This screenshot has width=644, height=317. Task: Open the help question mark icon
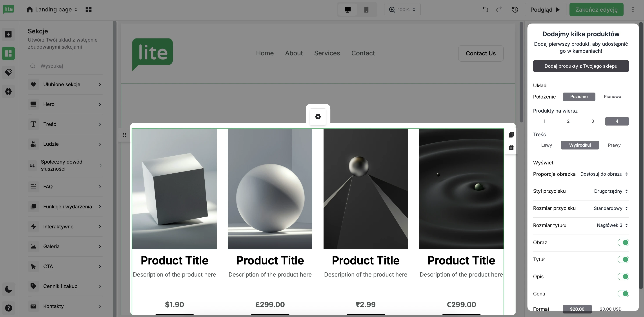coord(9,308)
